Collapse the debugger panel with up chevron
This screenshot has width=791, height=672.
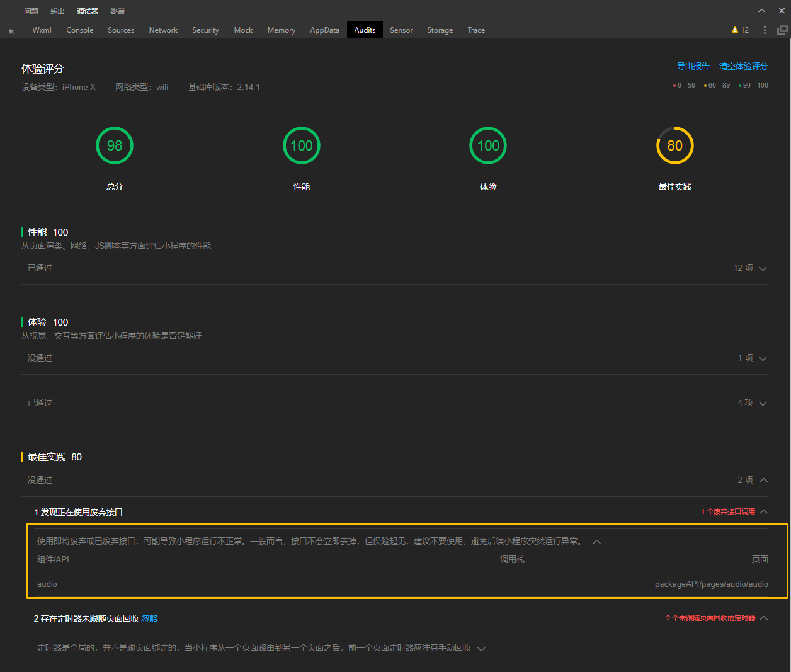pos(761,11)
